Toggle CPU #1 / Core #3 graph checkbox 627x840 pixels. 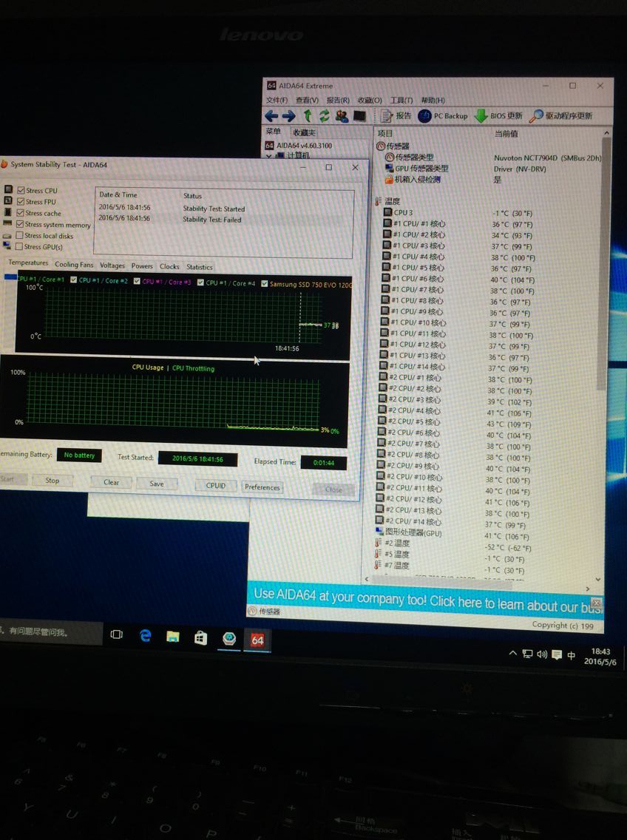[x=137, y=281]
